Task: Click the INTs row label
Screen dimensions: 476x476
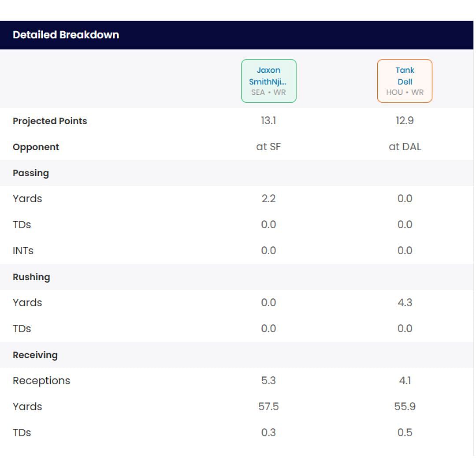Action: click(23, 251)
